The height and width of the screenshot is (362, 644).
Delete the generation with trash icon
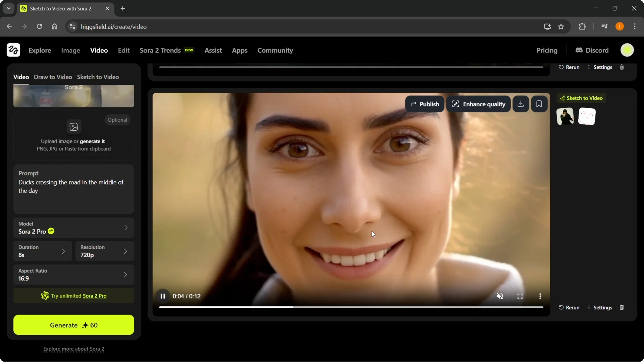(622, 307)
